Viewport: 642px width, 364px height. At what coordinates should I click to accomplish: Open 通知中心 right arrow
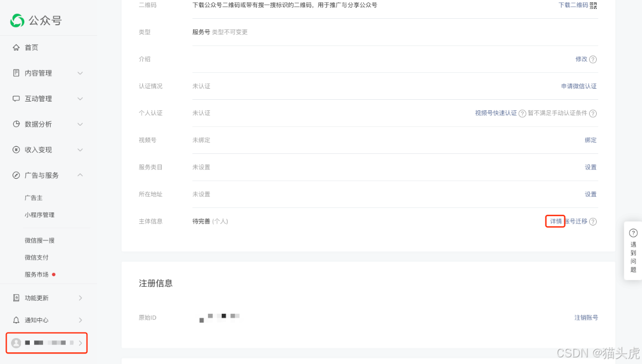point(81,320)
